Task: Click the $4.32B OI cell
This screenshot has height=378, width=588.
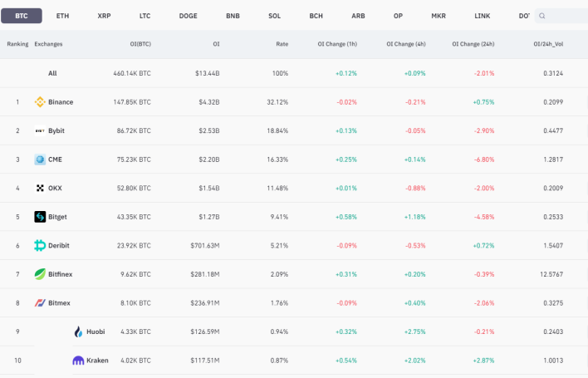Action: [x=209, y=102]
